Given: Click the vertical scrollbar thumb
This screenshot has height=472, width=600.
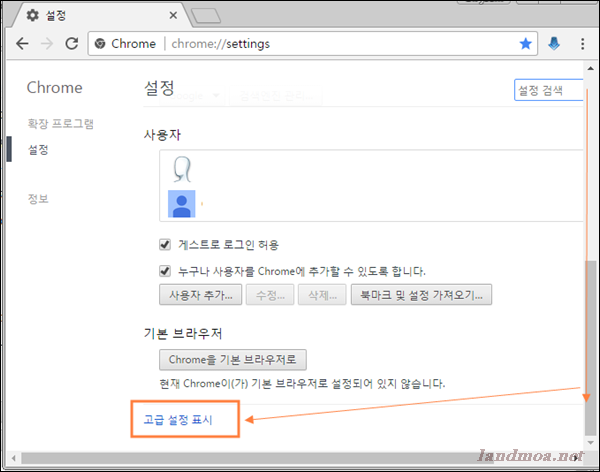Looking at the screenshot, I should 590,348.
